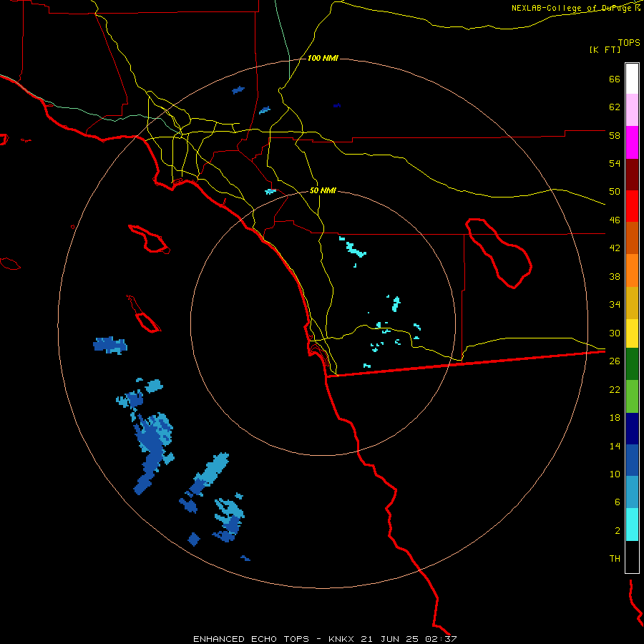The width and height of the screenshot is (644, 644).
Task: Click the black TH threshold swatch
Action: (x=632, y=557)
